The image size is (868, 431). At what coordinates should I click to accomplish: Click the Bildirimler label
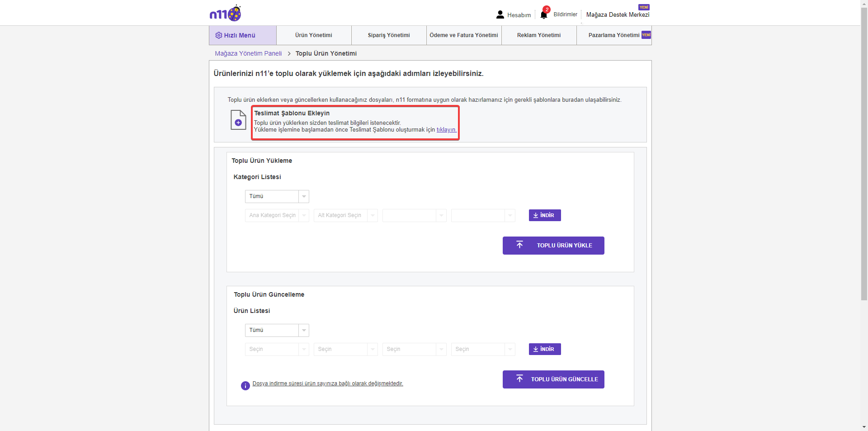565,14
